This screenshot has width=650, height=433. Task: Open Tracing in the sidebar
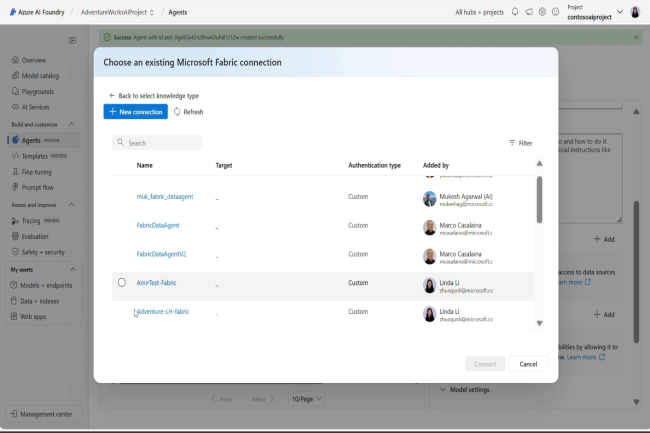(x=36, y=220)
